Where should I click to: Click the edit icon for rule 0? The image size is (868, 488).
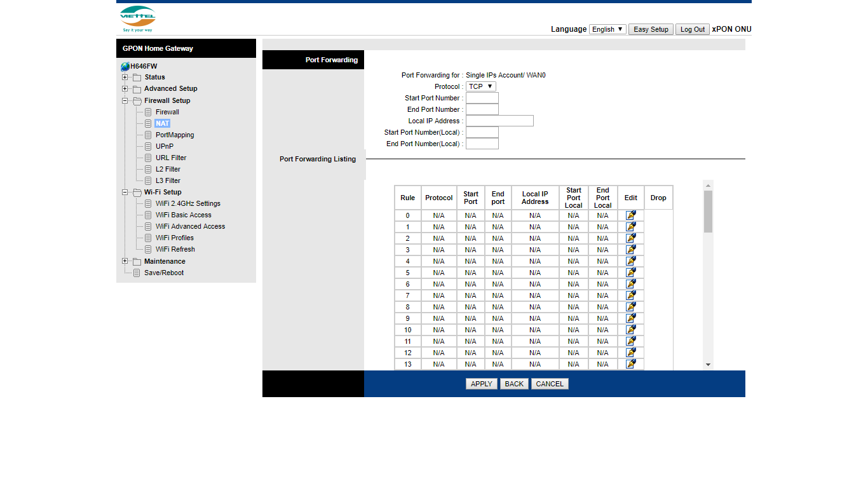click(630, 215)
